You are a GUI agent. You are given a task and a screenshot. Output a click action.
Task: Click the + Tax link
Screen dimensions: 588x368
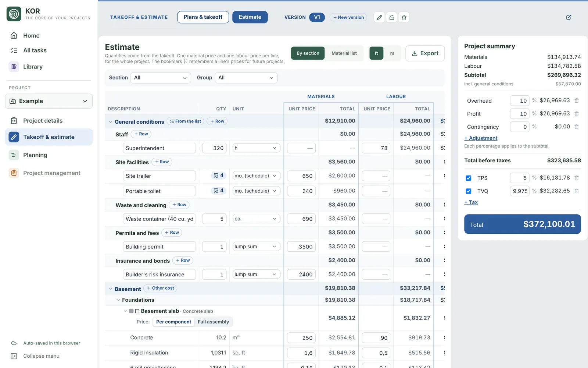471,202
